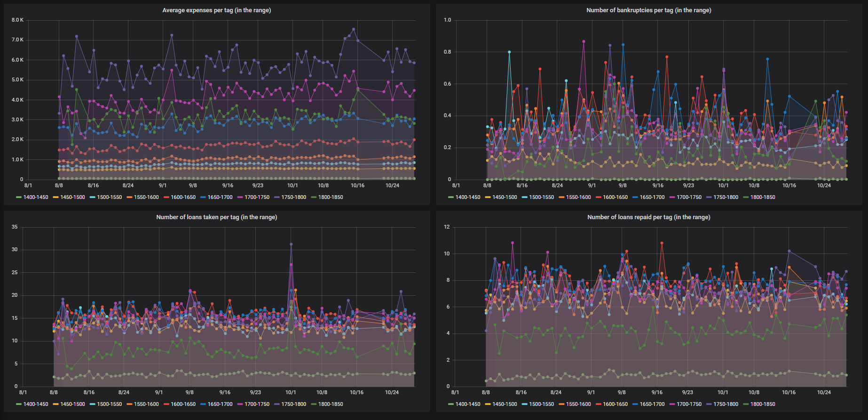
Task: Toggle 1500-1550 series in Average expenses legend
Action: pyautogui.click(x=105, y=197)
